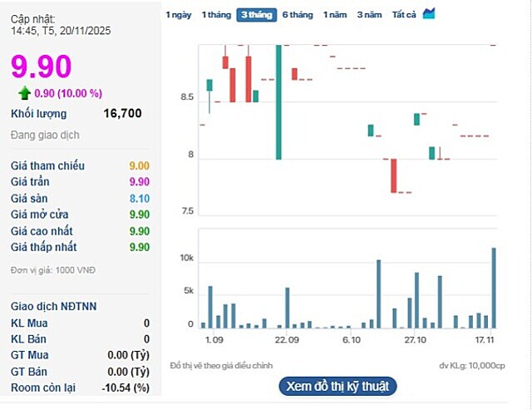Click the Khối lượng value 16,700
This screenshot has width=532, height=410.
122,114
